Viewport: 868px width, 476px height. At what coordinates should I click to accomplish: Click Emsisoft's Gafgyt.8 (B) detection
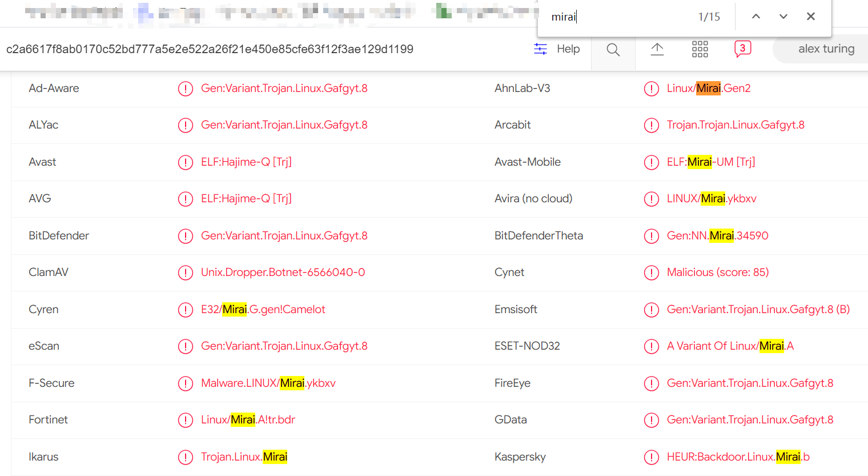pyautogui.click(x=758, y=310)
